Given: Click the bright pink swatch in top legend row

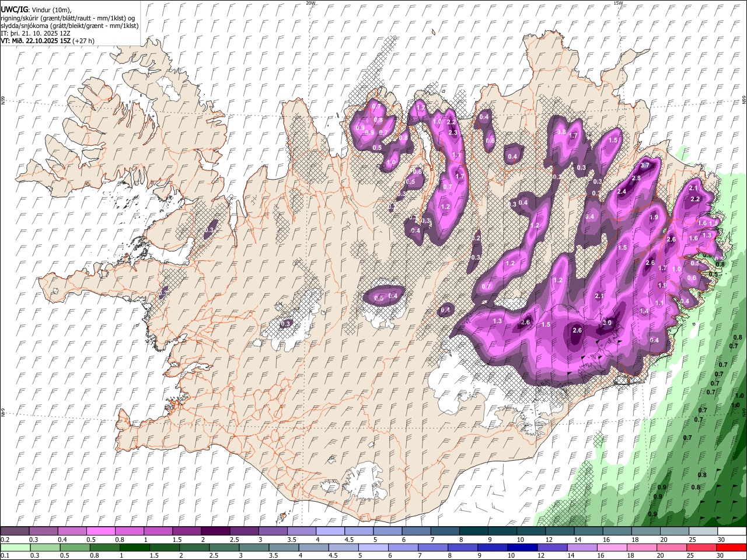Looking at the screenshot, I should 100,531.
